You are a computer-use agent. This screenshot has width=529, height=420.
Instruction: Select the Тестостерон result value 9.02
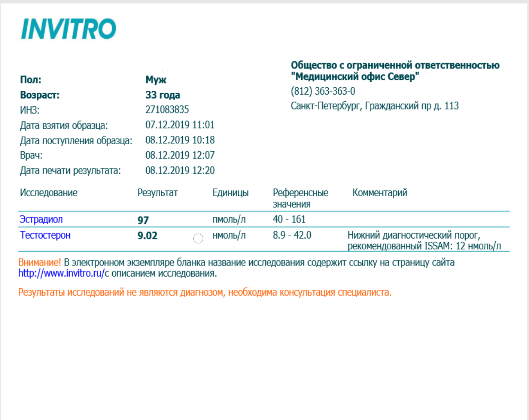pyautogui.click(x=148, y=236)
